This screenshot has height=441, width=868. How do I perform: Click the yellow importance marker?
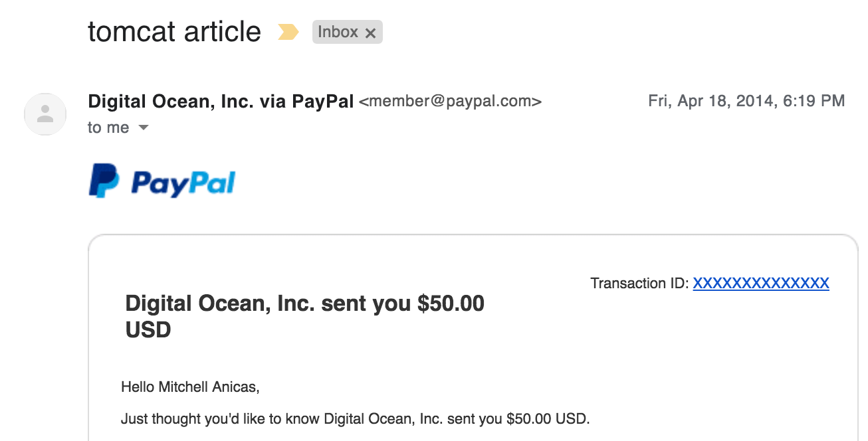point(288,32)
